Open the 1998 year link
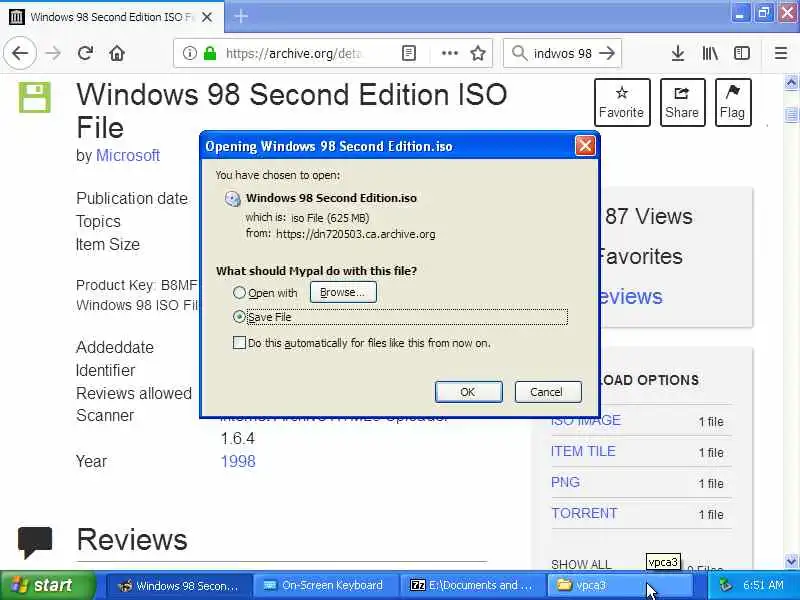The width and height of the screenshot is (800, 600). 238,461
